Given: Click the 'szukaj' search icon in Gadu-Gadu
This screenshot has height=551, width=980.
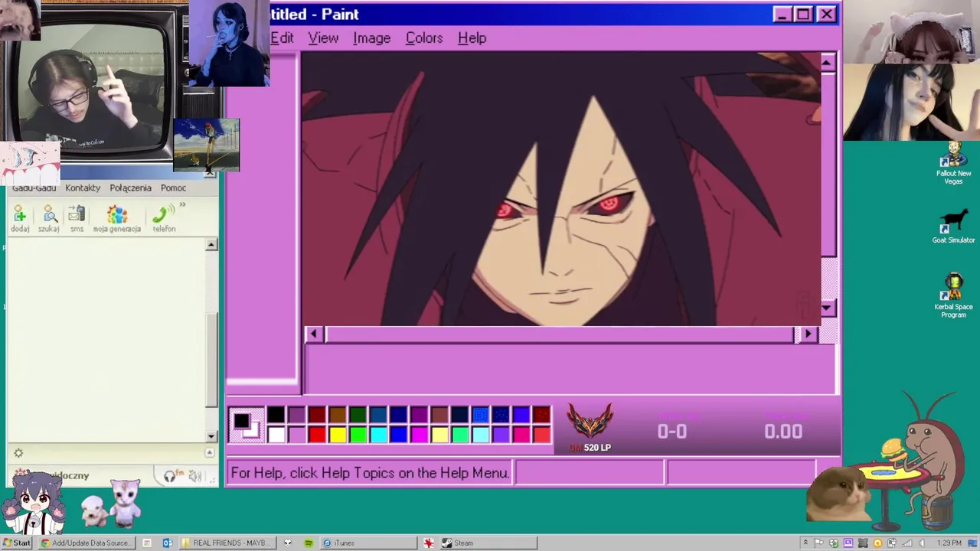Looking at the screenshot, I should (x=49, y=218).
